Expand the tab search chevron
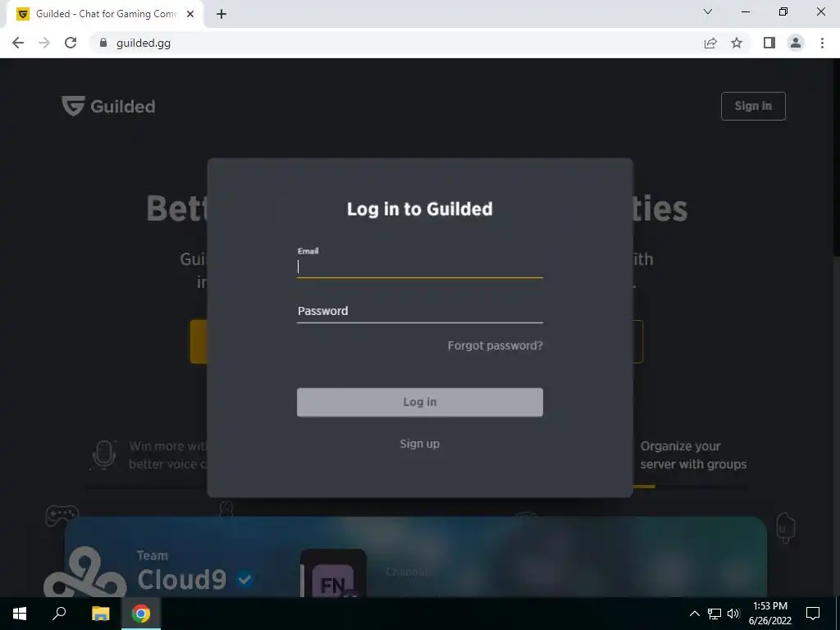The image size is (840, 630). click(x=708, y=11)
